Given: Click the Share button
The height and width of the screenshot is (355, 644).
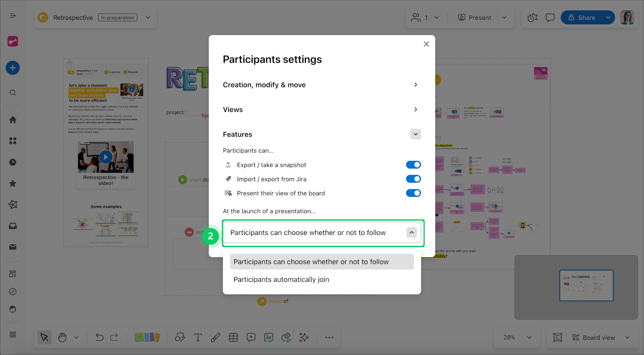Looking at the screenshot, I should coord(582,18).
